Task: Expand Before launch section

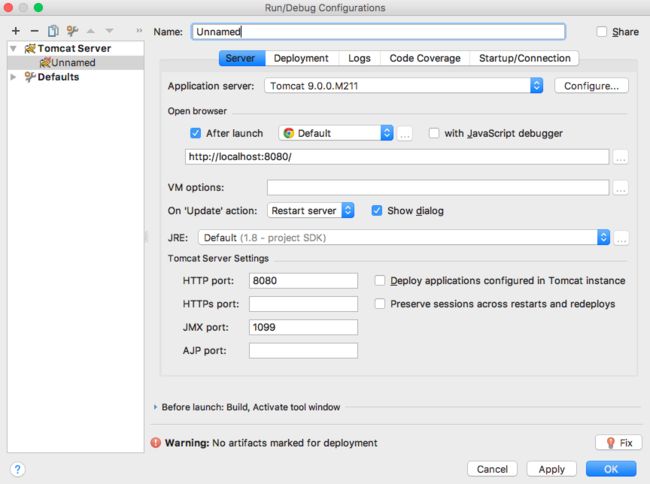Action: pyautogui.click(x=155, y=407)
